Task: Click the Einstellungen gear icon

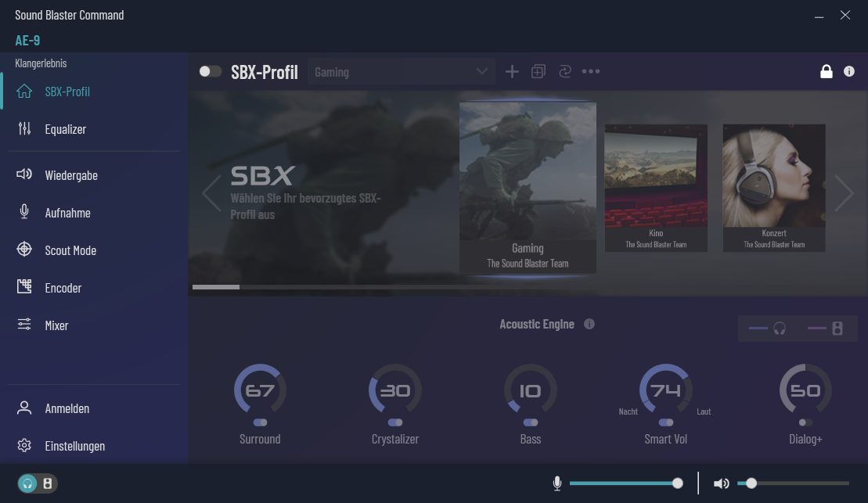Action: (x=24, y=445)
